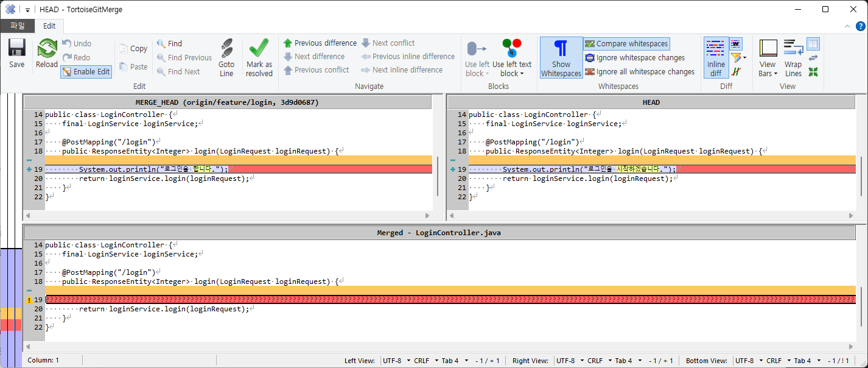
Task: Go to next inline difference
Action: pyautogui.click(x=402, y=70)
